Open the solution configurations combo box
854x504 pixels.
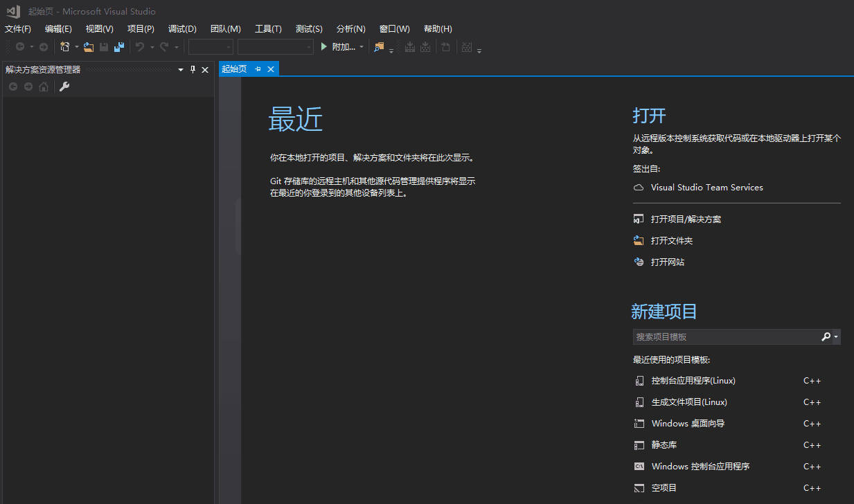point(211,47)
